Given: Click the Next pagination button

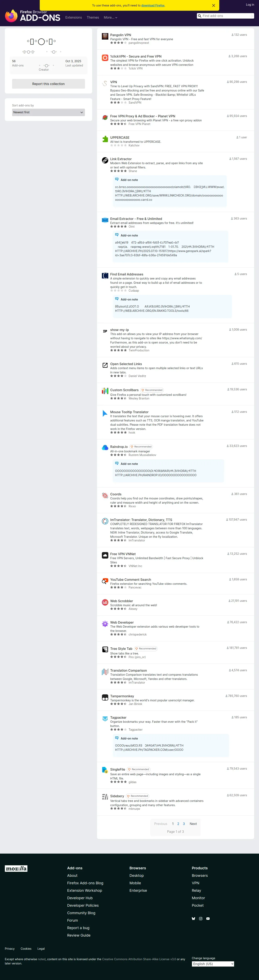Looking at the screenshot, I should 193,824.
